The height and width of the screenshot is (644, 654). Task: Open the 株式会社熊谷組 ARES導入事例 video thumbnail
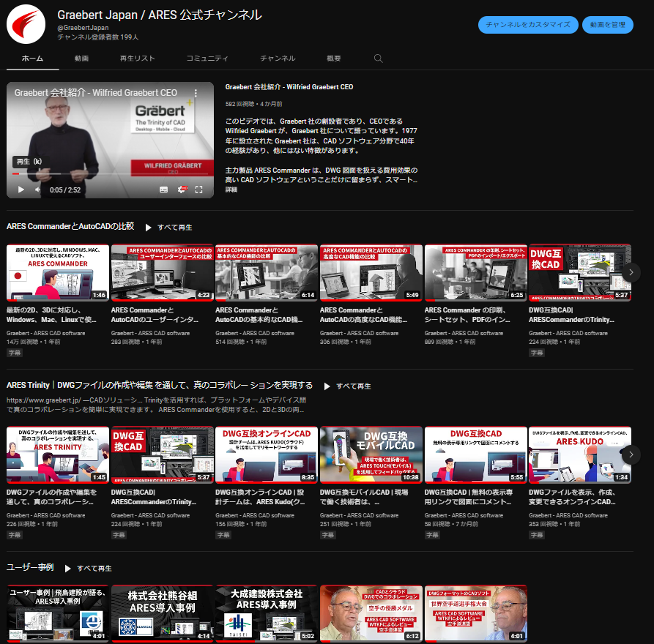point(162,613)
